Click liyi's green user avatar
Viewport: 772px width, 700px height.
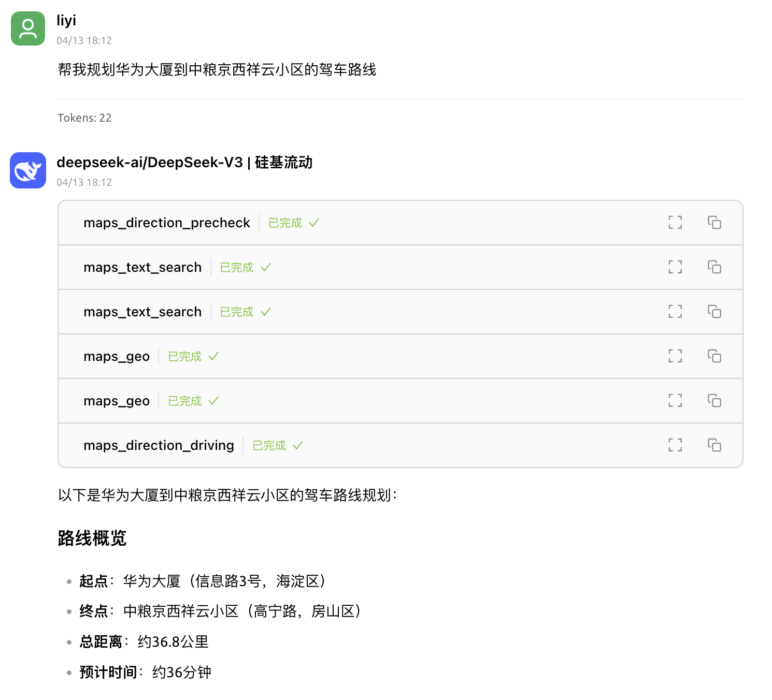tap(27, 29)
